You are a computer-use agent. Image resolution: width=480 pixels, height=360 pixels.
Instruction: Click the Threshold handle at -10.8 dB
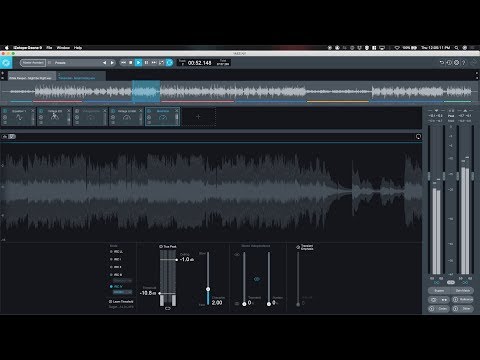(160, 293)
